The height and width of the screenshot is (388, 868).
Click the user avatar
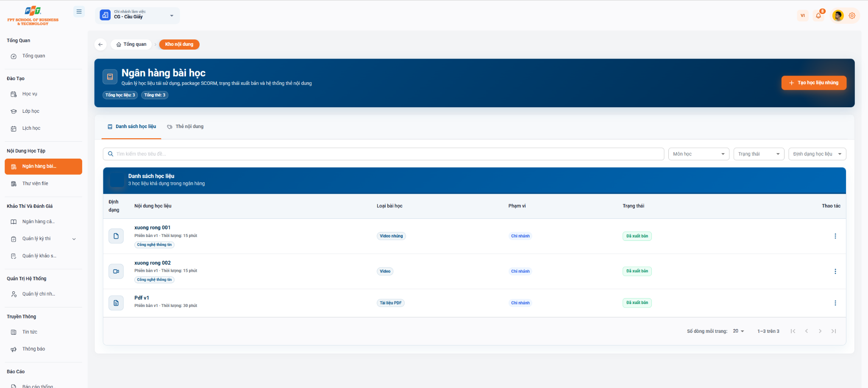[x=837, y=16]
